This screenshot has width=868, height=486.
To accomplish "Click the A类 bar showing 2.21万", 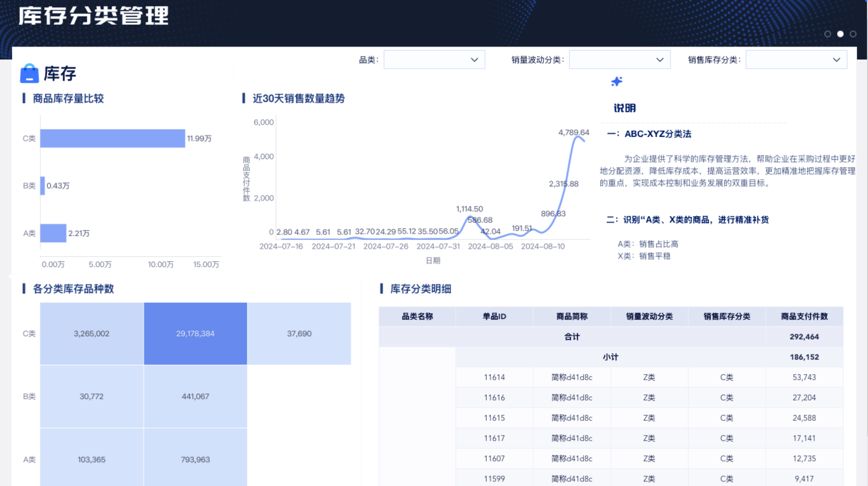I will (53, 233).
